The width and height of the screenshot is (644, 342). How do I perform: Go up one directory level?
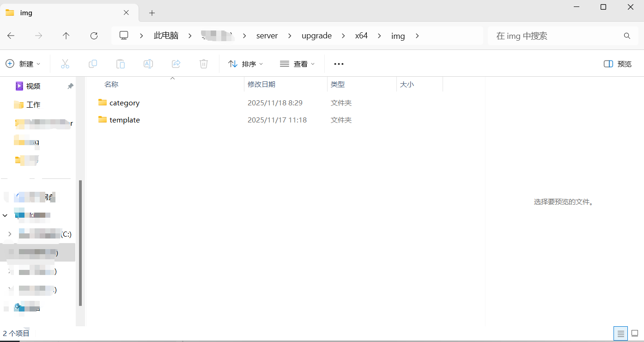pyautogui.click(x=66, y=36)
